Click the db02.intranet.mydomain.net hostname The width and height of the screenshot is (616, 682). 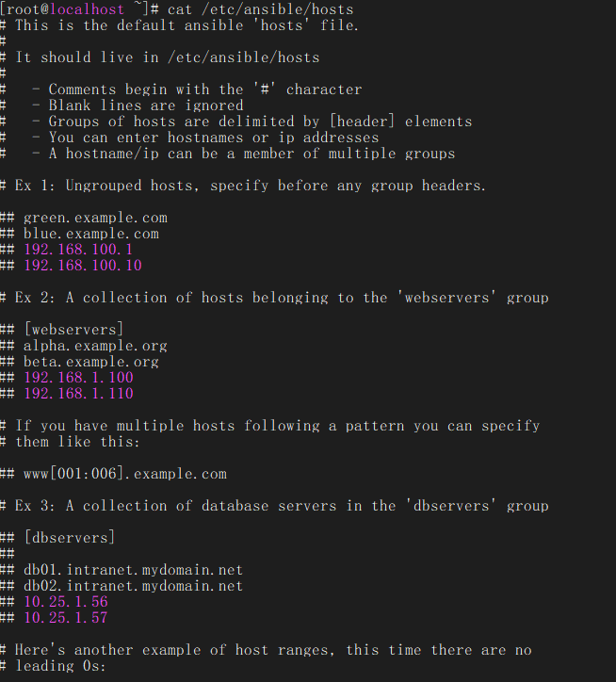coord(133,586)
